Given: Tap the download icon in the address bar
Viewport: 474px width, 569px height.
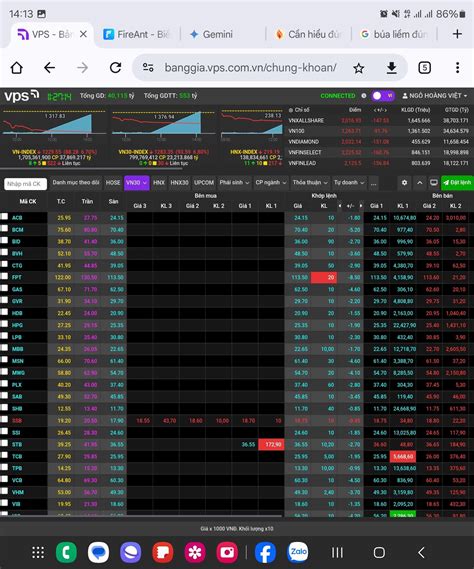Looking at the screenshot, I should [x=392, y=68].
